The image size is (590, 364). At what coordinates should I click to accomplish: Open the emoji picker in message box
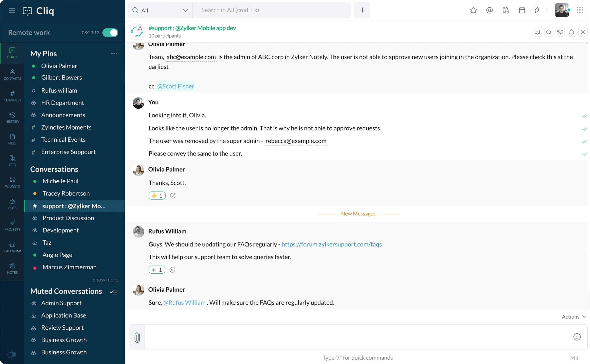(x=577, y=337)
